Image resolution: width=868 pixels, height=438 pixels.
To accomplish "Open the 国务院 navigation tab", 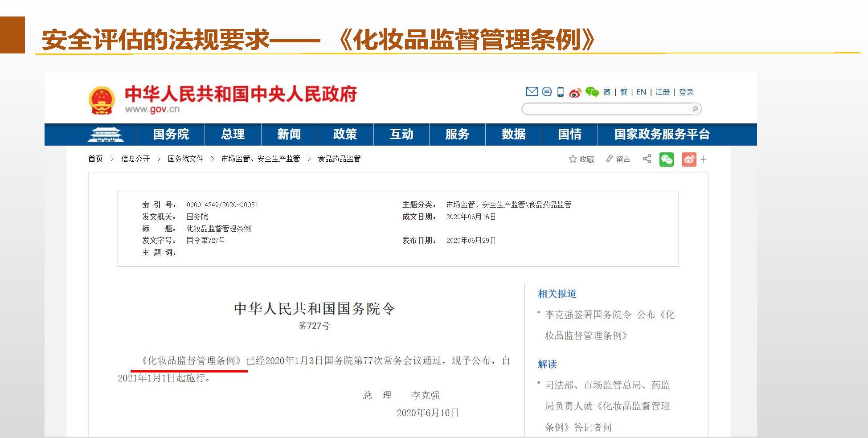I will (x=171, y=135).
